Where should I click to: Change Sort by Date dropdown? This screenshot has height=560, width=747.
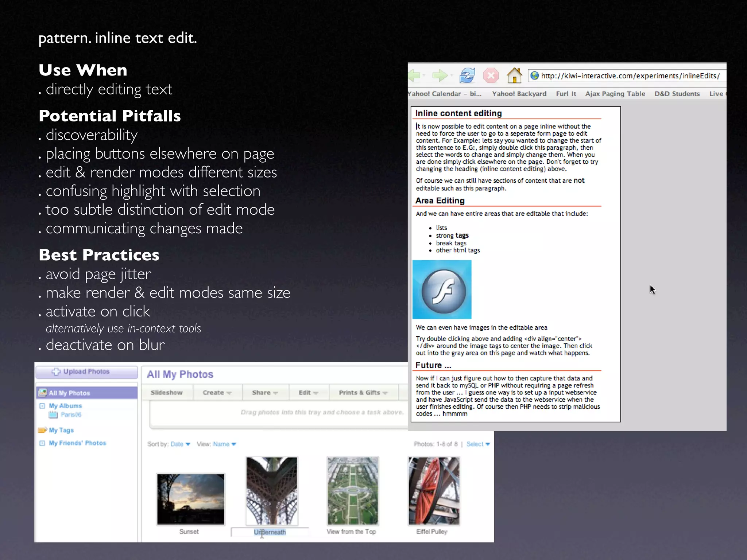(x=180, y=444)
